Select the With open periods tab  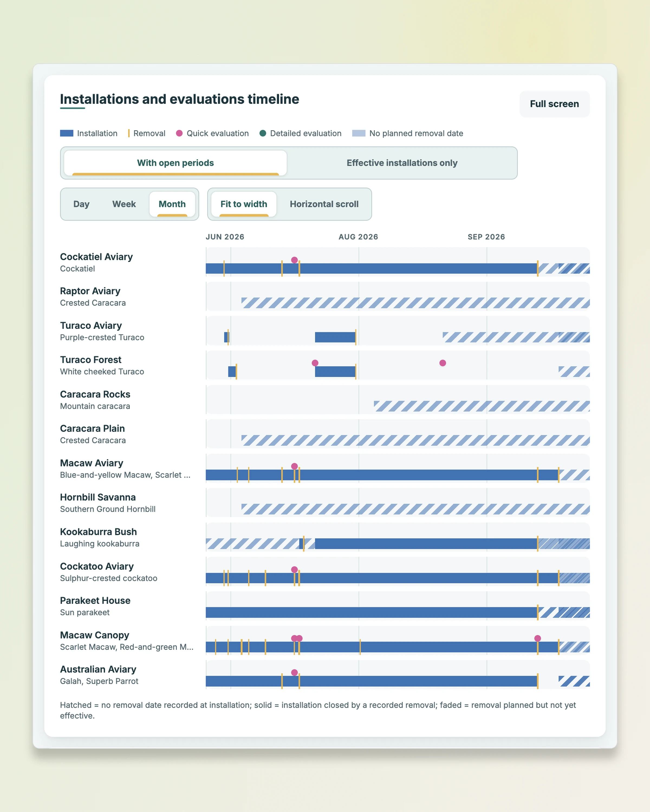(x=175, y=163)
